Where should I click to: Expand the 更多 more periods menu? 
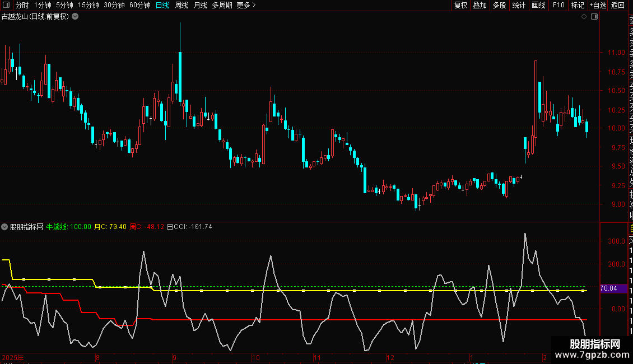(246, 5)
